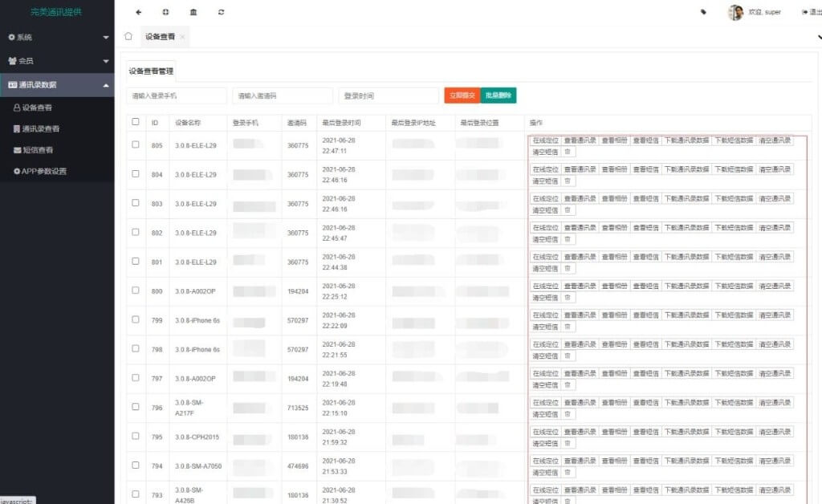Expand the 会员 sidebar menu
Screen dimensions: 822x504
[57, 61]
